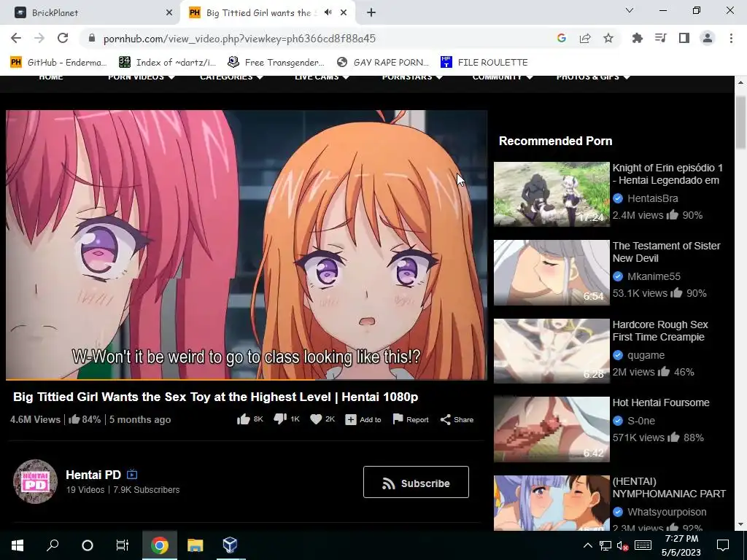Image resolution: width=747 pixels, height=560 pixels.
Task: Open the Hentai PD channel name link
Action: pyautogui.click(x=93, y=475)
